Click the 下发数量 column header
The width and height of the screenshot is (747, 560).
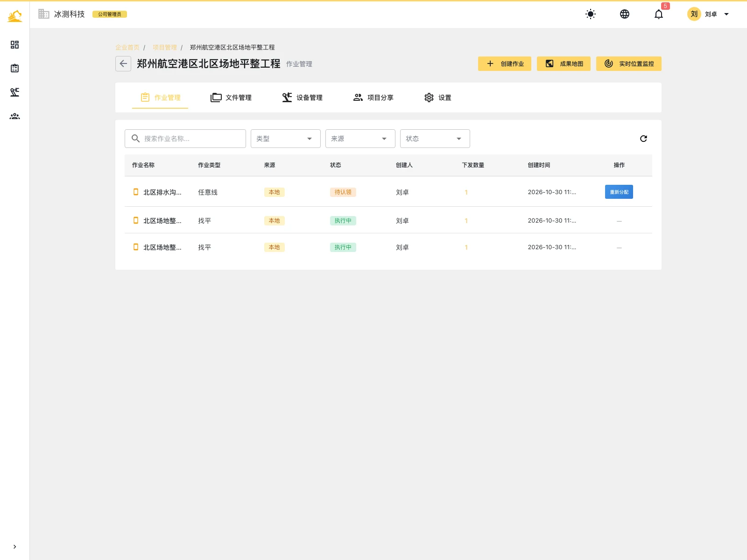point(473,165)
